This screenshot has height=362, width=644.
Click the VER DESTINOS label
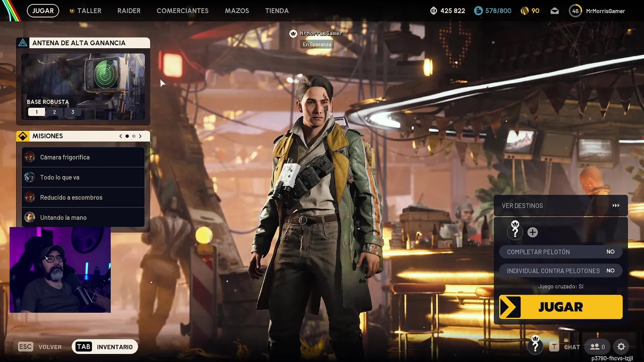tap(522, 206)
